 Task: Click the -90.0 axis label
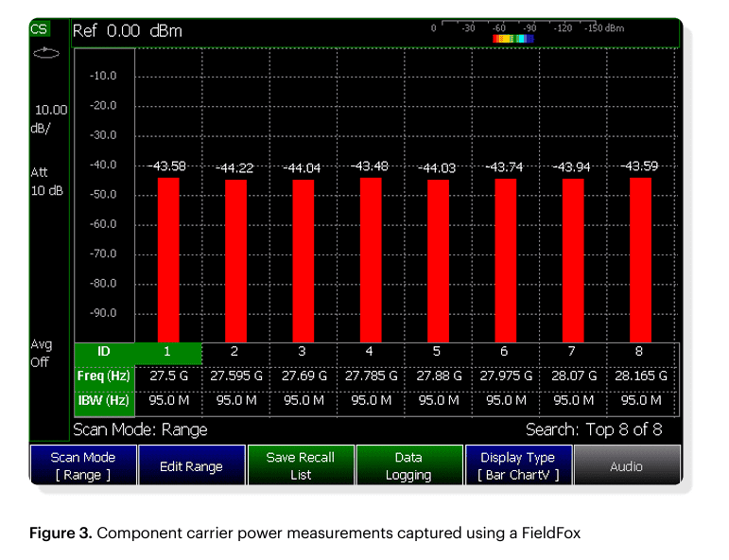tap(103, 313)
